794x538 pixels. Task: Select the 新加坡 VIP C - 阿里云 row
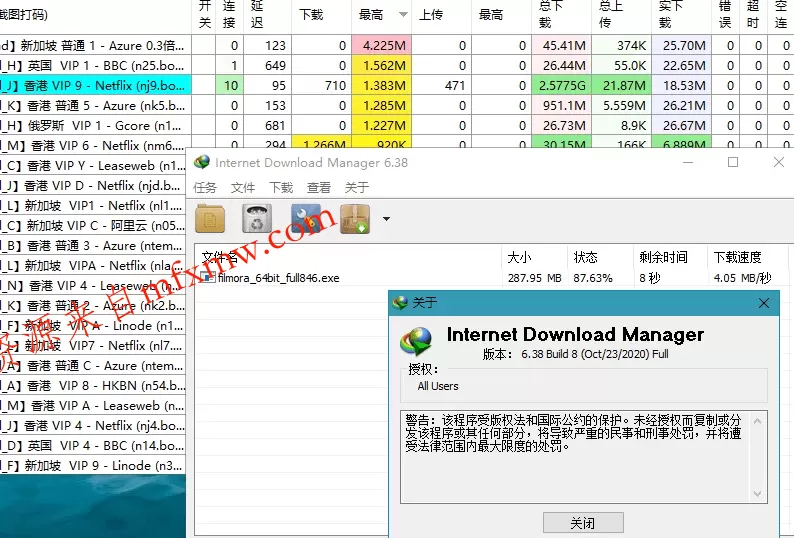pos(93,225)
